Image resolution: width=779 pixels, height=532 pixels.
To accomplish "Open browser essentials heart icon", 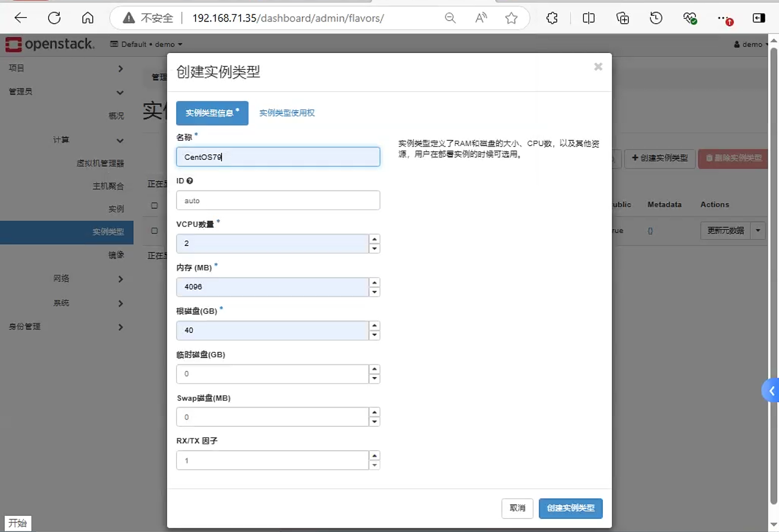I will (690, 18).
